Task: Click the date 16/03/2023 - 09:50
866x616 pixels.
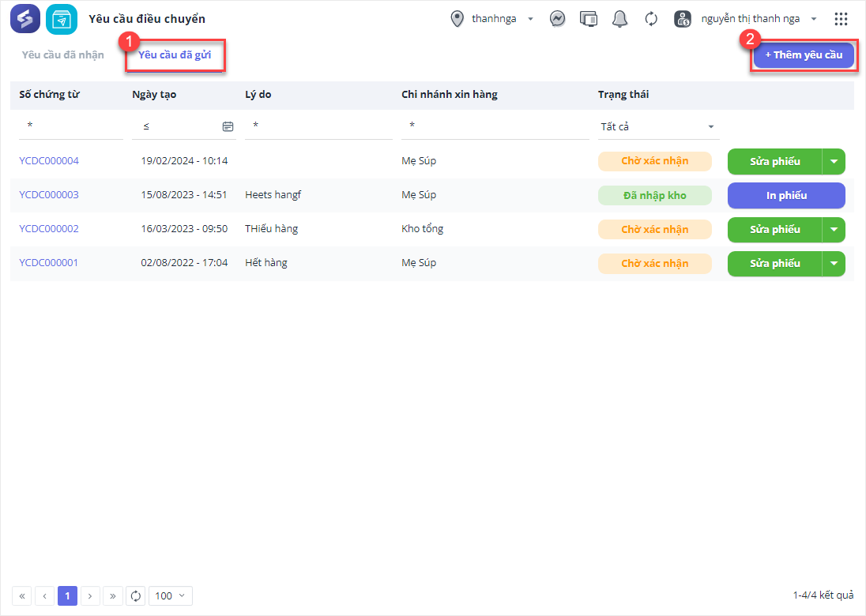Action: pos(184,228)
